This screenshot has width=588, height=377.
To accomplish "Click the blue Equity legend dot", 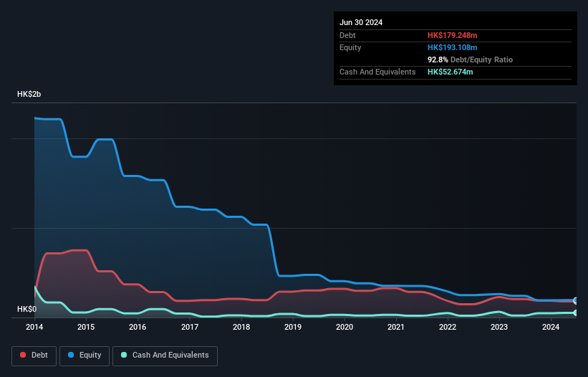I will click(70, 355).
